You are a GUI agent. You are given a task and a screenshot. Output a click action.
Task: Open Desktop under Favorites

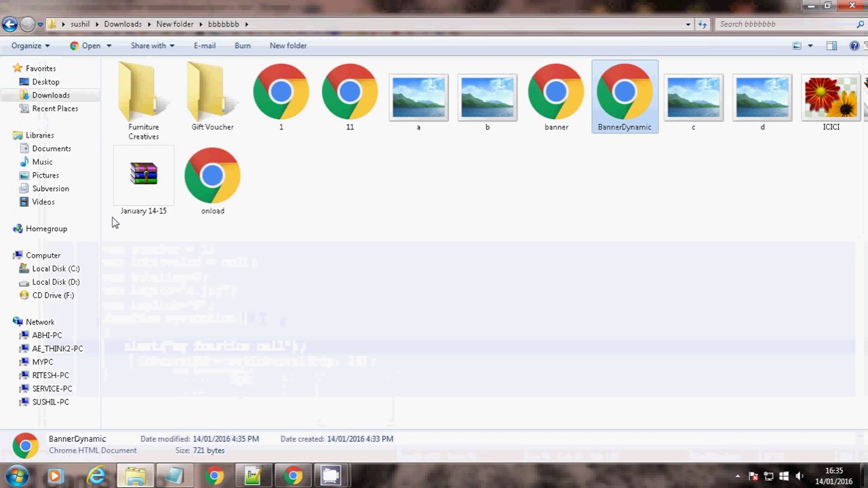pyautogui.click(x=45, y=81)
